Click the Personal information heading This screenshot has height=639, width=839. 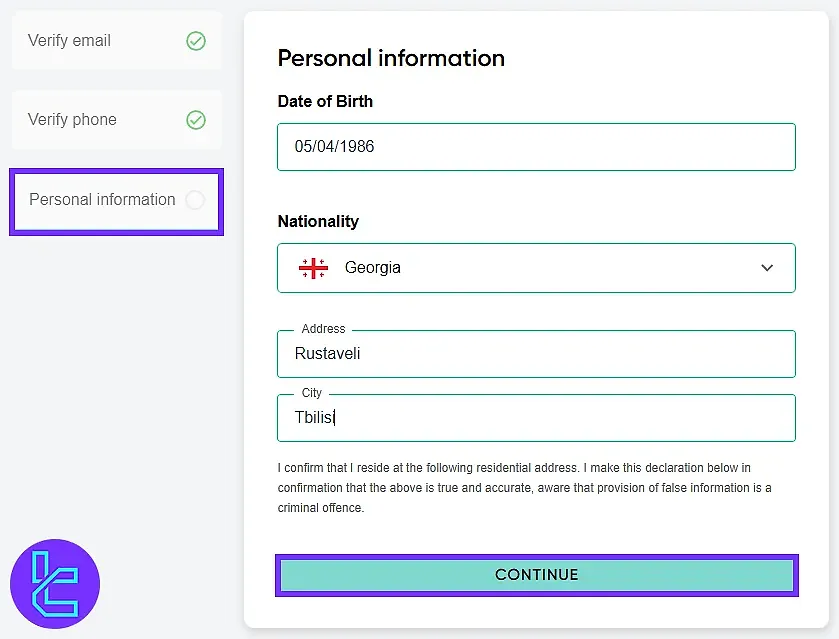pos(390,58)
